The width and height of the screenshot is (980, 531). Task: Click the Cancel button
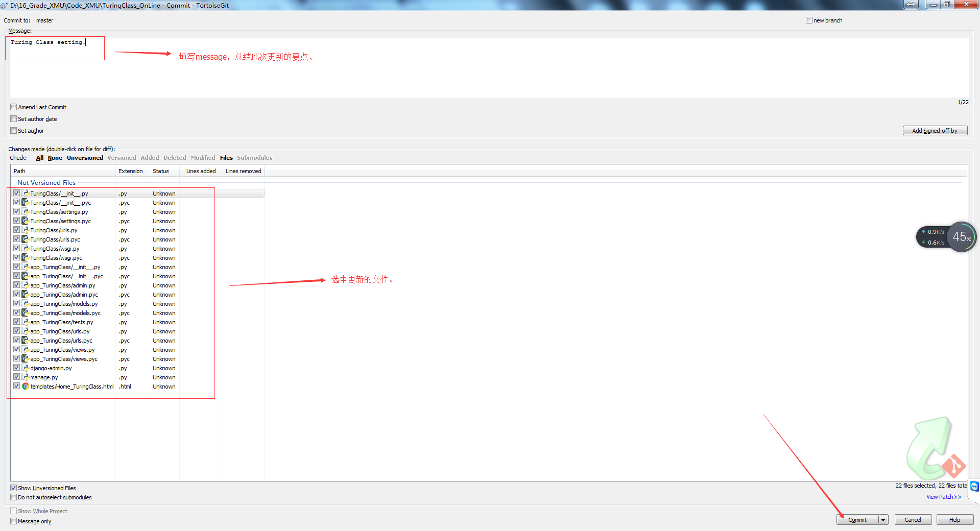point(913,520)
